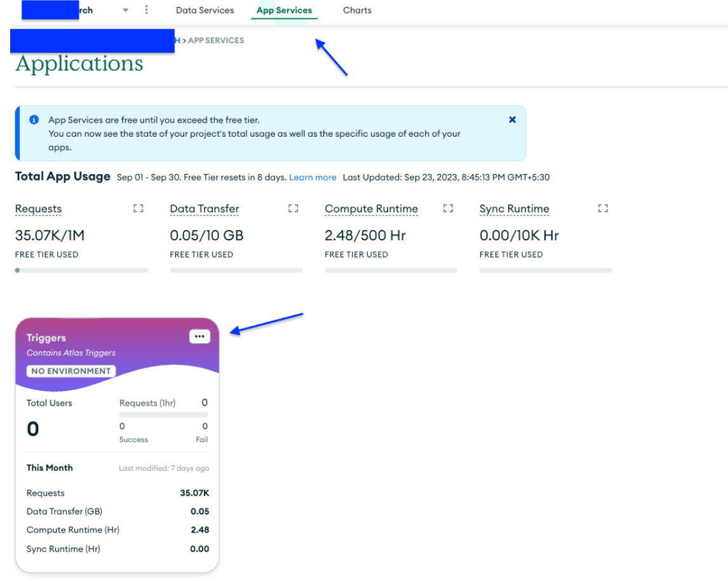Click the Requests (1hr) success/fail bar

[163, 415]
